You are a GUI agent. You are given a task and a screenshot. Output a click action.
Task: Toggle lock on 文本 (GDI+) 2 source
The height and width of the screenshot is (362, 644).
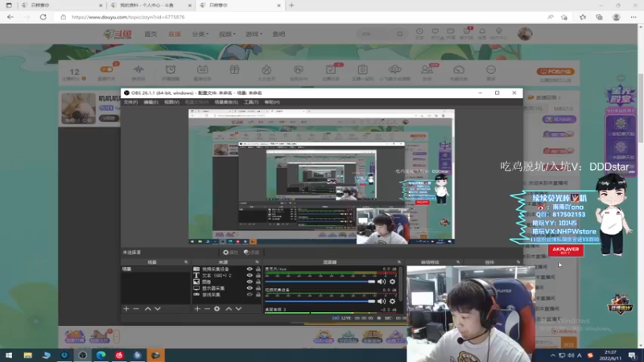pos(258,275)
